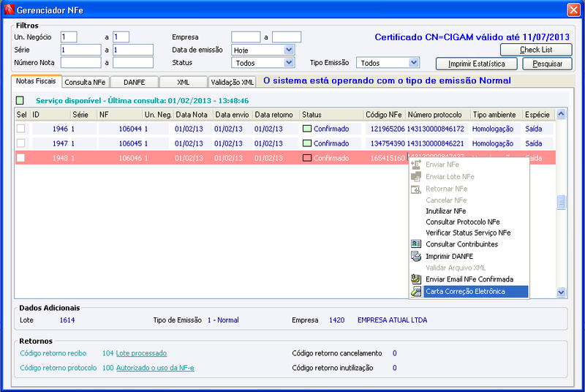Open the DANFE tab
This screenshot has height=392, width=585.
pos(135,82)
